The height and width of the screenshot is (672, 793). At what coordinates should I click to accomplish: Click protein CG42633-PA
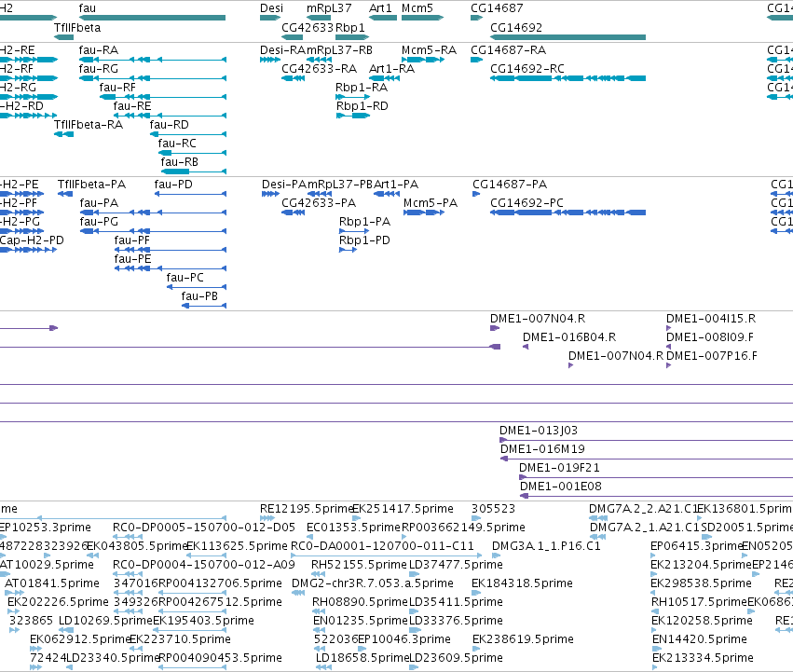click(x=319, y=203)
